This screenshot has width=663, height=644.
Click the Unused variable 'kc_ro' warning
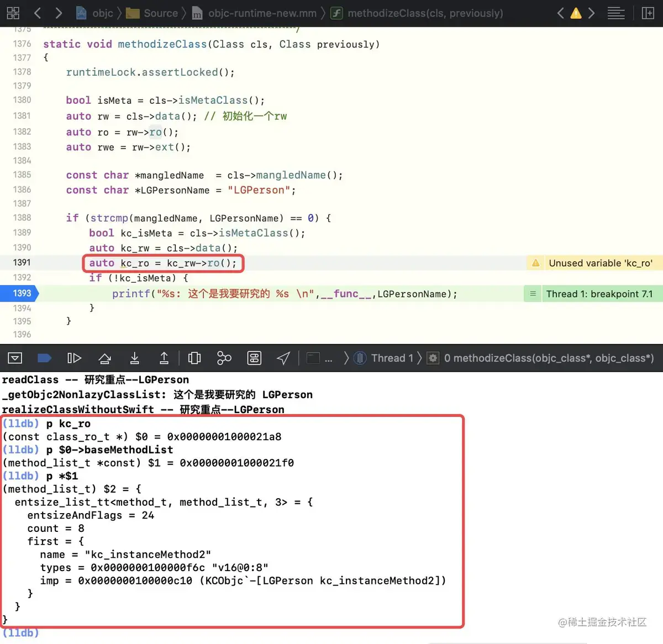point(594,263)
